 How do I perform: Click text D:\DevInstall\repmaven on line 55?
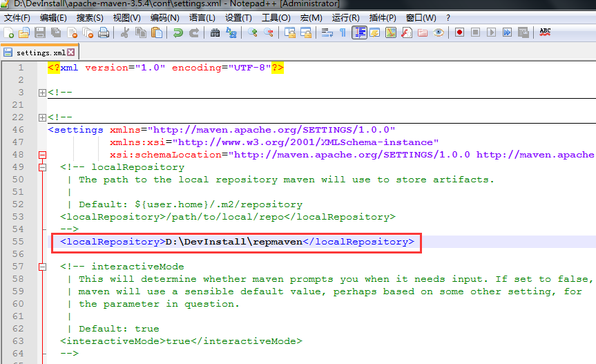click(x=234, y=242)
